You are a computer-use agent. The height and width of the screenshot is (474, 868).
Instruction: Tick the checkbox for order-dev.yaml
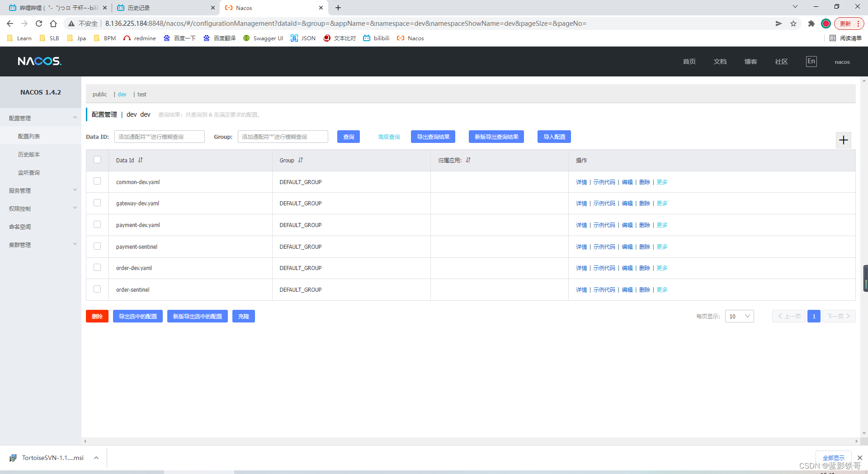click(x=97, y=267)
